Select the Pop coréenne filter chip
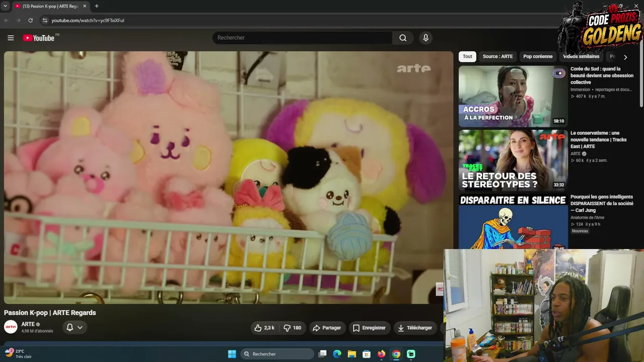Viewport: 644px width, 362px height. coord(538,56)
